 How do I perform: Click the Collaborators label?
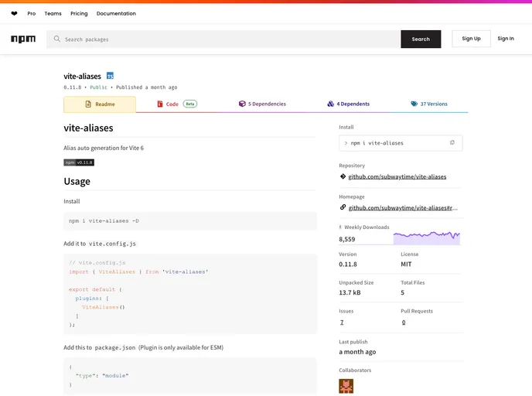[355, 370]
